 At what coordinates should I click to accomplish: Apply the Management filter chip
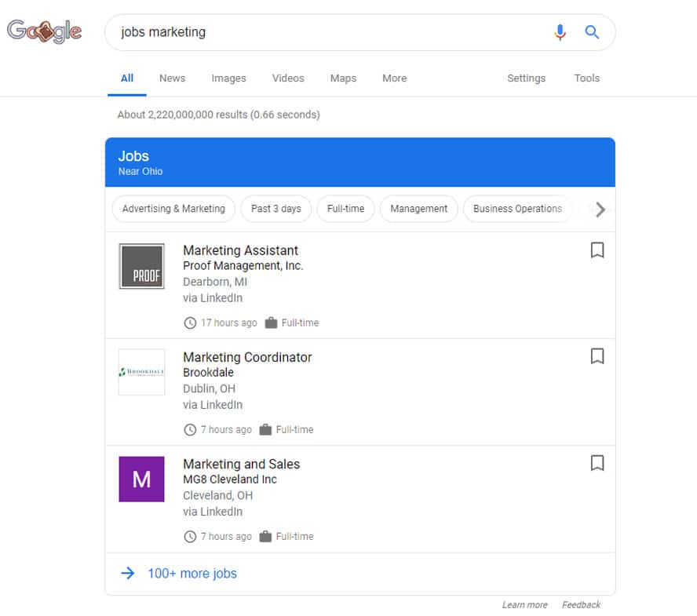(418, 209)
